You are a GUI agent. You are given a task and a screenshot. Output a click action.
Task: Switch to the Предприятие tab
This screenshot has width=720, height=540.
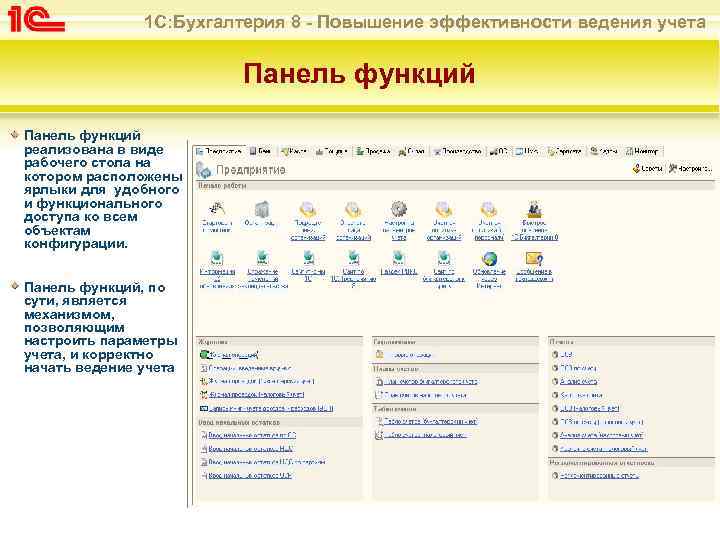(219, 151)
